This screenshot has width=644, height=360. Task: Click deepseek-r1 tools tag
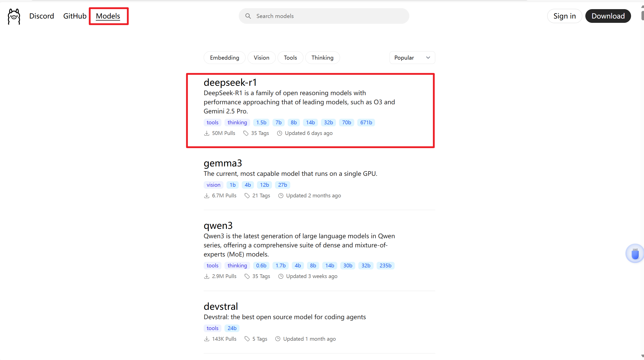(213, 123)
